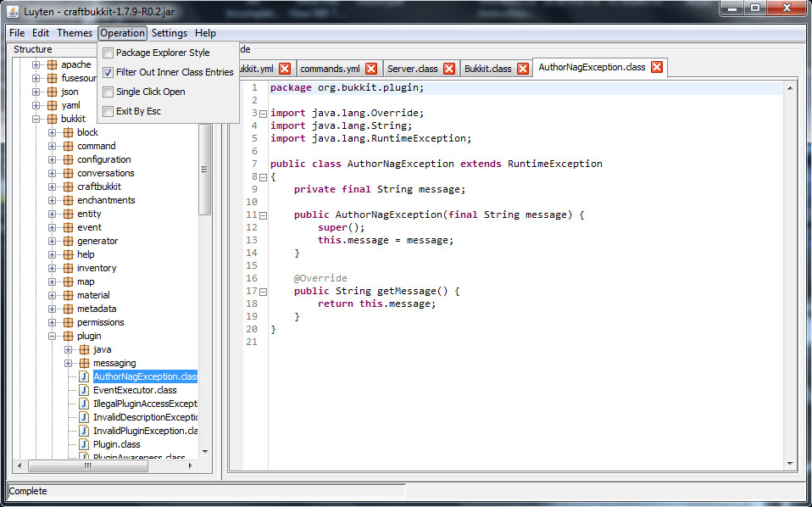Expand the inventory tree node
This screenshot has width=812, height=507.
pyautogui.click(x=52, y=268)
